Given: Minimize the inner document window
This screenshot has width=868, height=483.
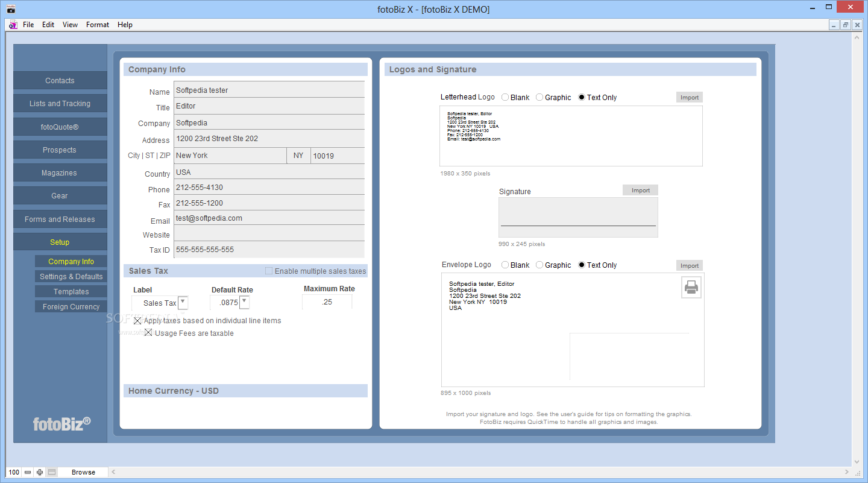Looking at the screenshot, I should click(x=834, y=25).
